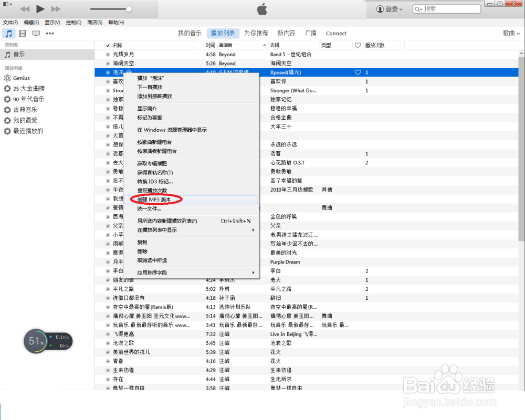The width and height of the screenshot is (525, 420).
Task: Sort by the 名称 column header
Action: coord(152,45)
